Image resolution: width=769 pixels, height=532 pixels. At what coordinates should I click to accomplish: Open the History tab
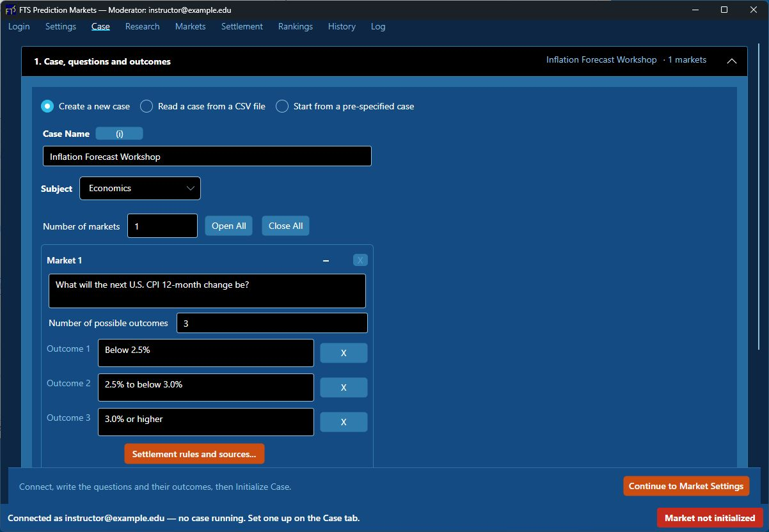[342, 26]
